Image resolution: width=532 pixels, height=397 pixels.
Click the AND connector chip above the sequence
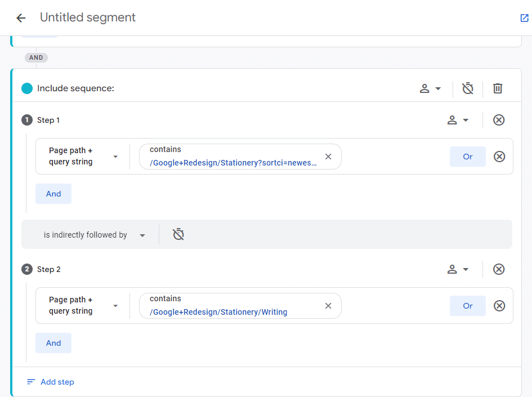click(x=36, y=57)
